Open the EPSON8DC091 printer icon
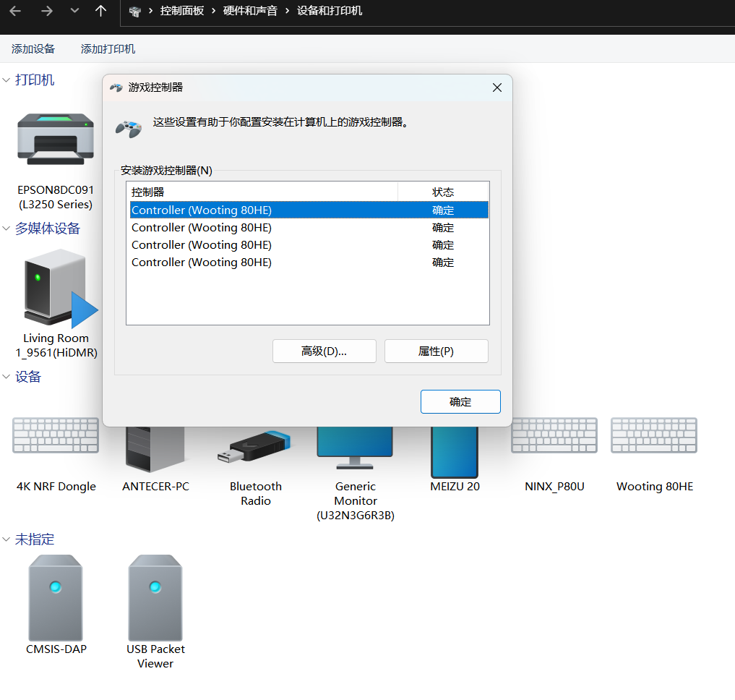This screenshot has height=700, width=735. [56, 139]
